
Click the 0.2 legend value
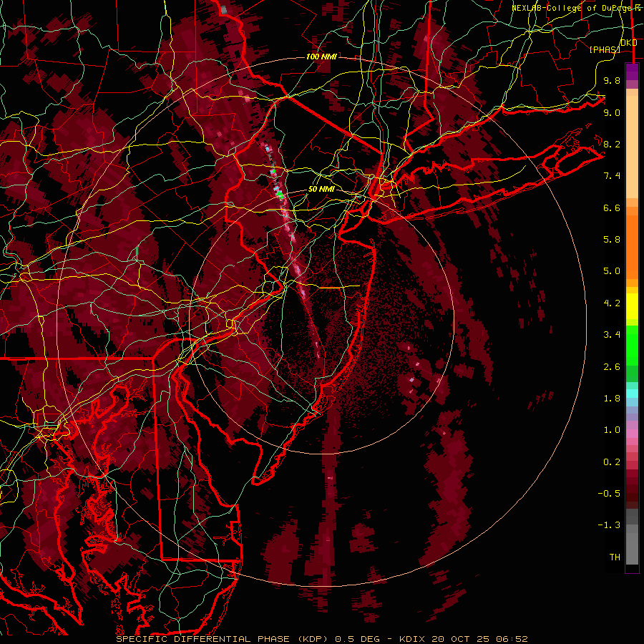(x=612, y=462)
